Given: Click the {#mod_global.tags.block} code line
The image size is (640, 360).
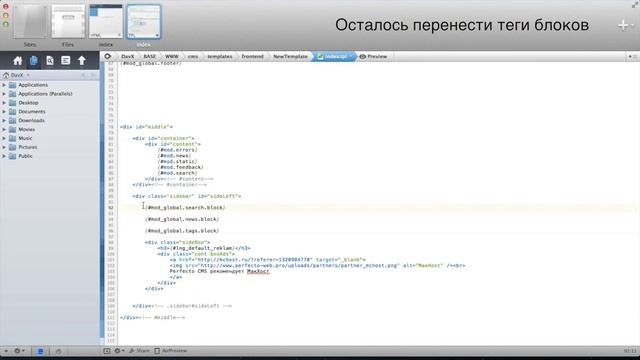Looking at the screenshot, I should point(182,231).
